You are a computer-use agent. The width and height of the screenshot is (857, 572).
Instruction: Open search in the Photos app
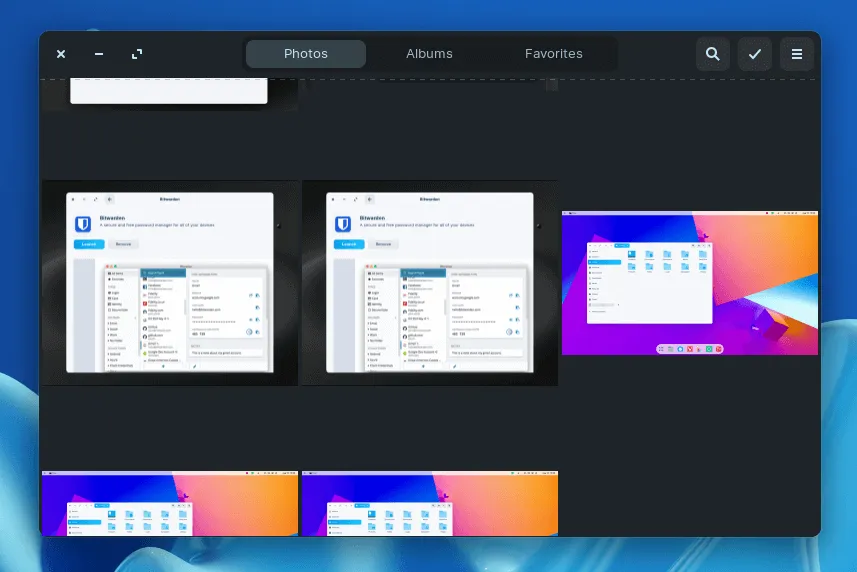(712, 54)
